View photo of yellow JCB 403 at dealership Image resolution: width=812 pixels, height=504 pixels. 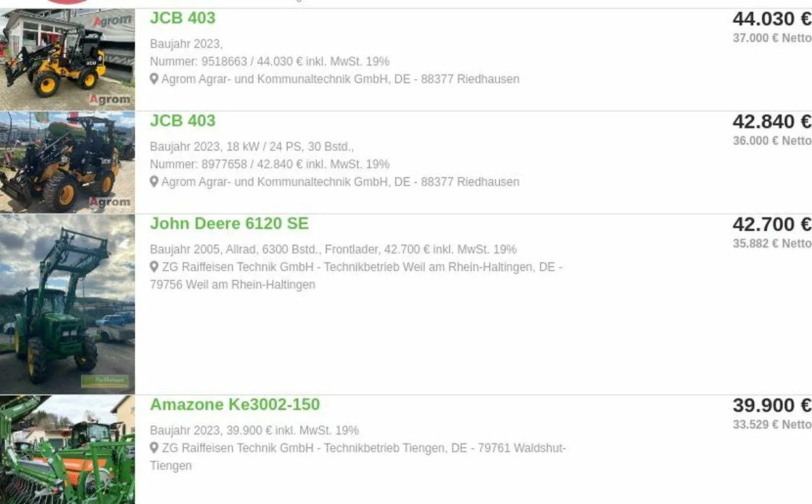click(x=68, y=60)
